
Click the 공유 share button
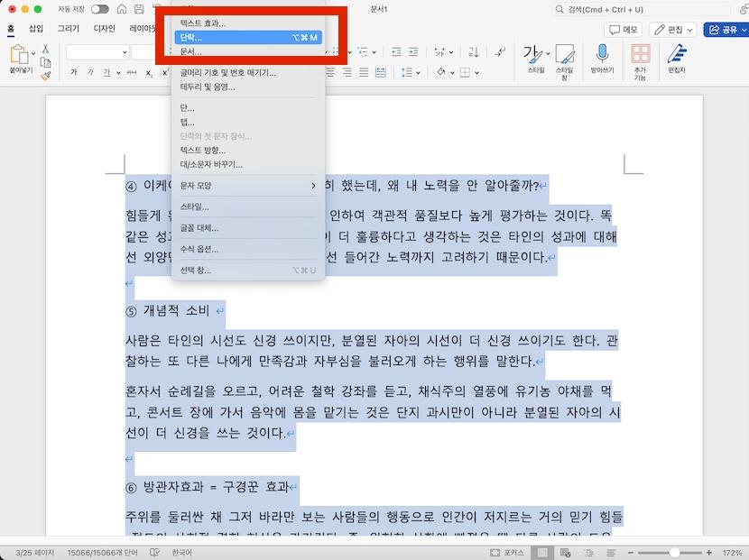click(726, 30)
